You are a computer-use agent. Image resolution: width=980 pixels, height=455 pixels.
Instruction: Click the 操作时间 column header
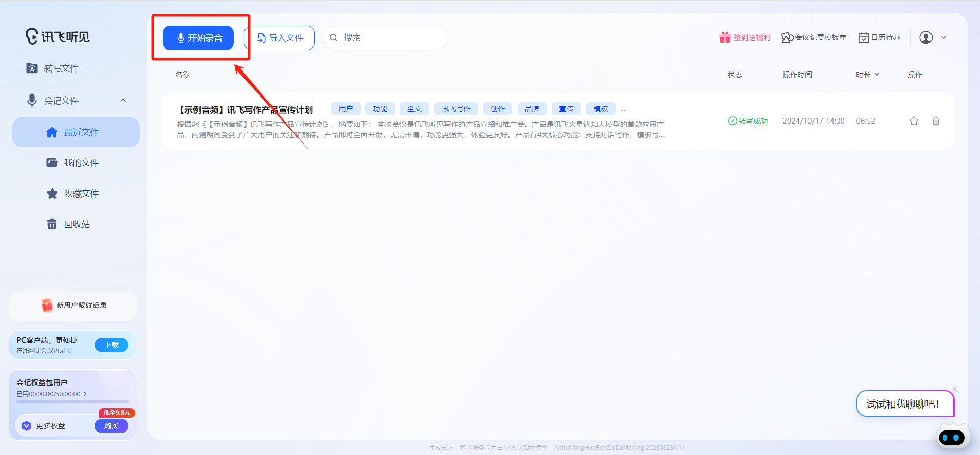click(797, 75)
